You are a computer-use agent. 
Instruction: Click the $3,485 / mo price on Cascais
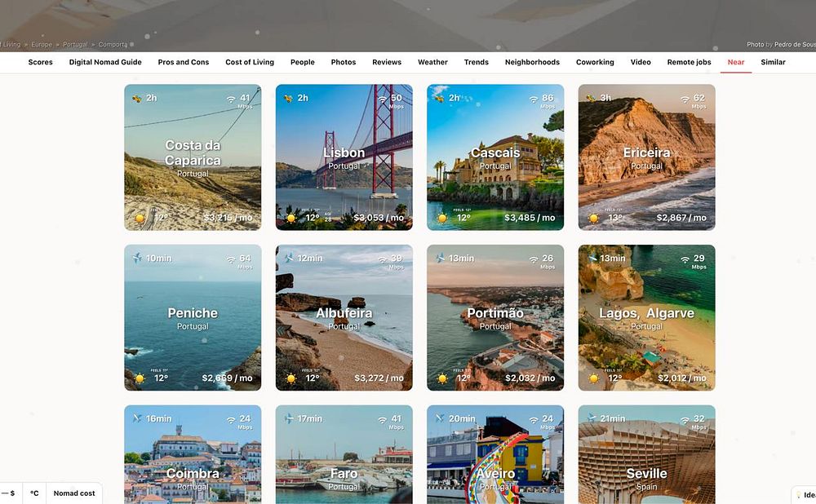pyautogui.click(x=530, y=218)
